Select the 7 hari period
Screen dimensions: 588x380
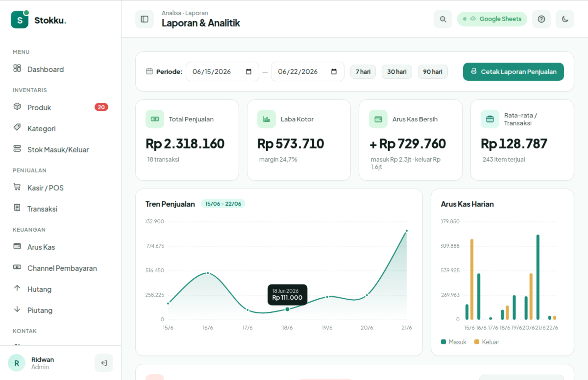(x=363, y=72)
